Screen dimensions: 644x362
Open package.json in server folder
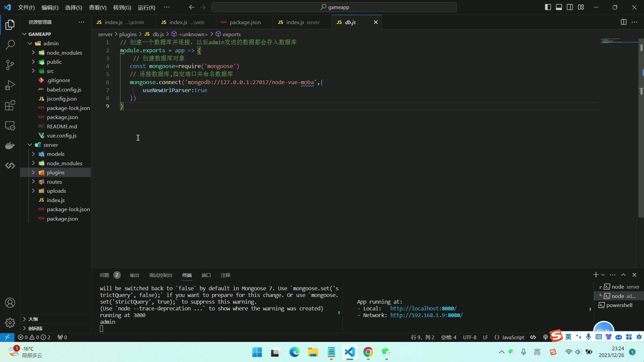point(62,219)
